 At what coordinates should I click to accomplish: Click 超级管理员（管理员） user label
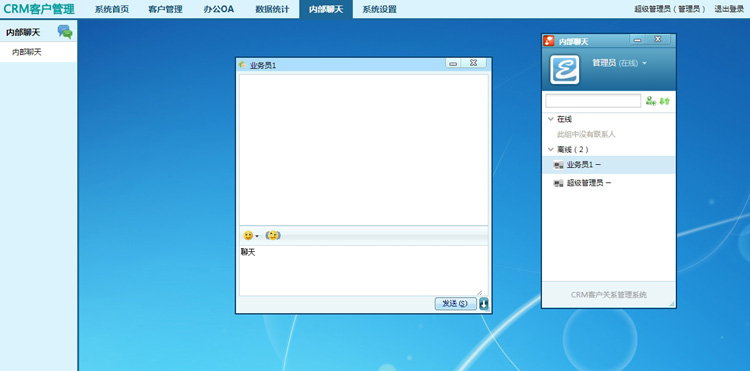coord(670,9)
